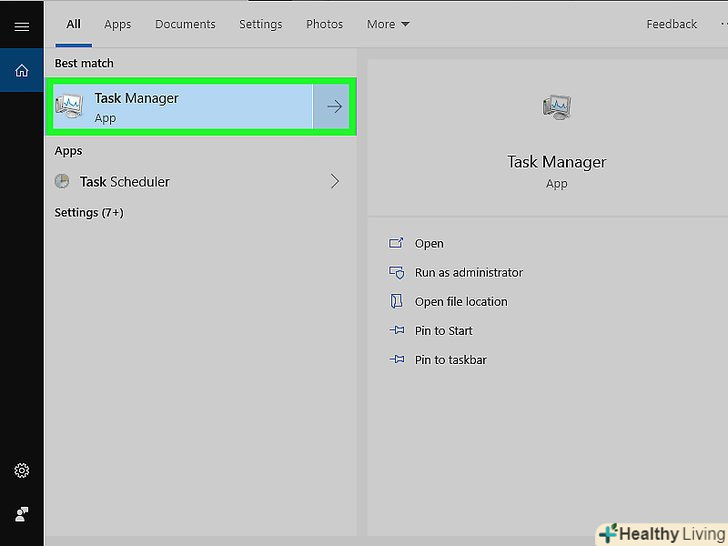Switch to the Documents tab
The height and width of the screenshot is (546, 728).
pyautogui.click(x=185, y=24)
